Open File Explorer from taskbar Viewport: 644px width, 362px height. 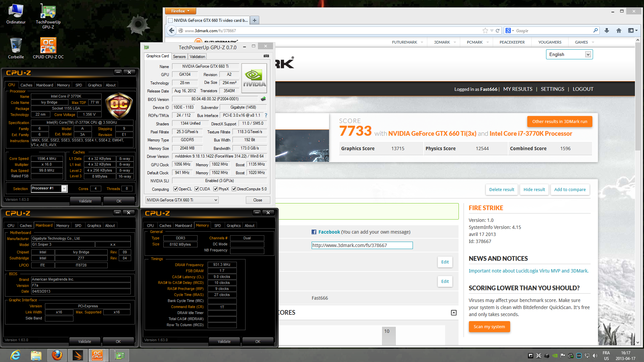(x=36, y=355)
